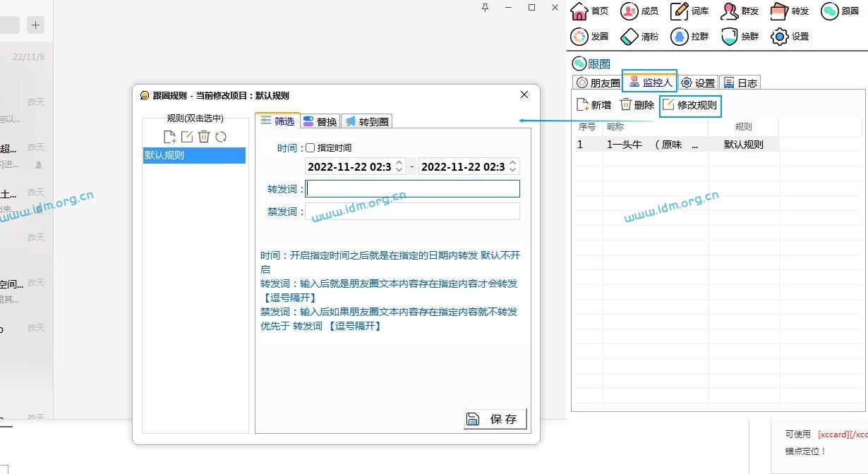
Task: Open the 清粉 clean fans icon
Action: tap(629, 36)
